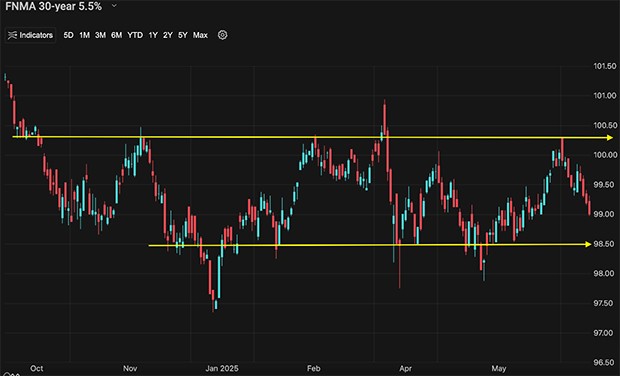The width and height of the screenshot is (620, 376).
Task: Click the Nov date axis label
Action: [130, 368]
